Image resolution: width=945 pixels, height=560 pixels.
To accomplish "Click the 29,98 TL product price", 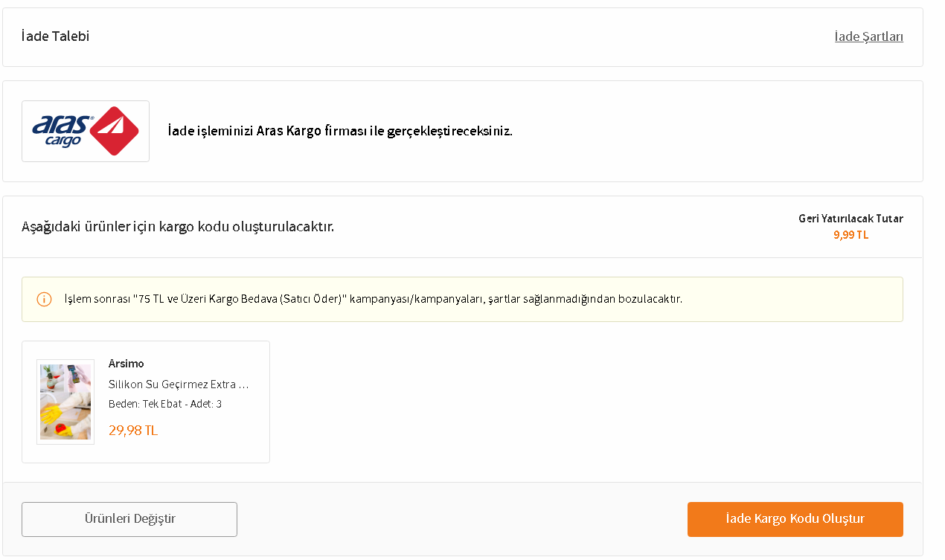I will (133, 431).
